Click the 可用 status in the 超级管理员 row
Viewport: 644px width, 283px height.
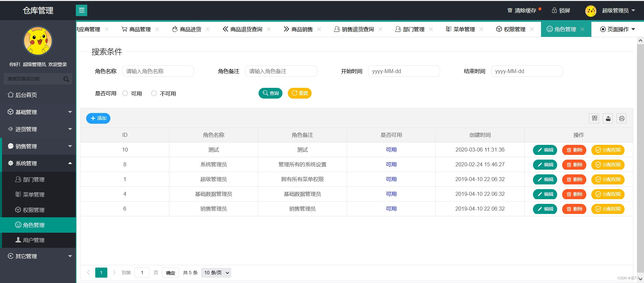coord(391,179)
